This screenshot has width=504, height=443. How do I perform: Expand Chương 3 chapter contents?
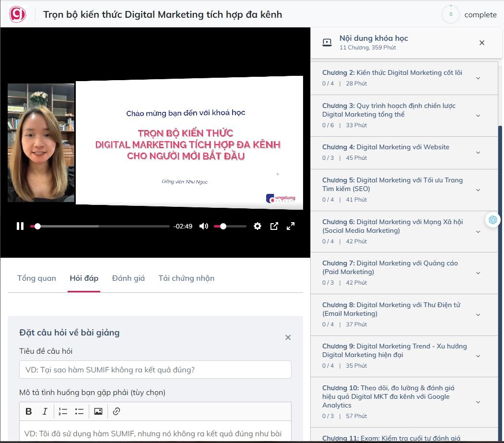click(478, 115)
